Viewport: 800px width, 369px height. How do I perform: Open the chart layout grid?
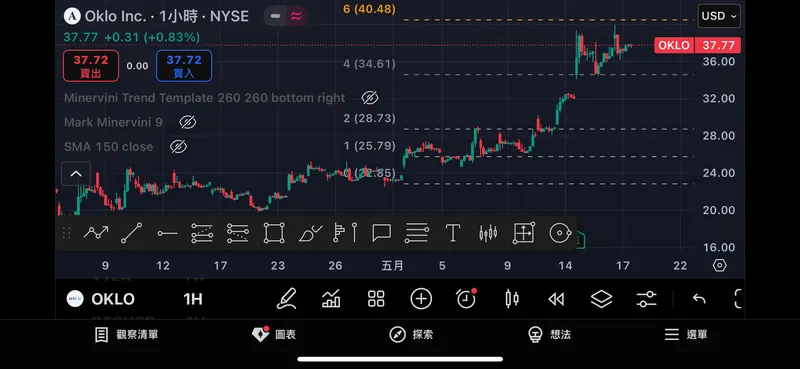coord(376,299)
